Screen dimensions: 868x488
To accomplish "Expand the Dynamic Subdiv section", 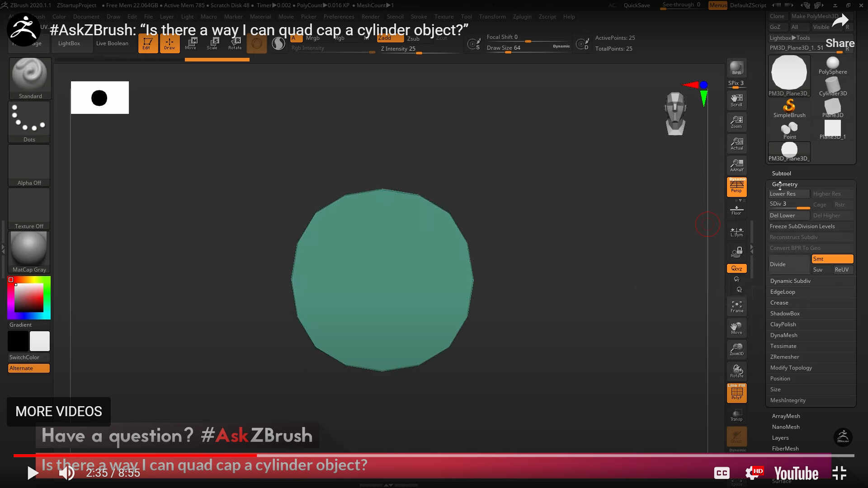I will [x=790, y=281].
